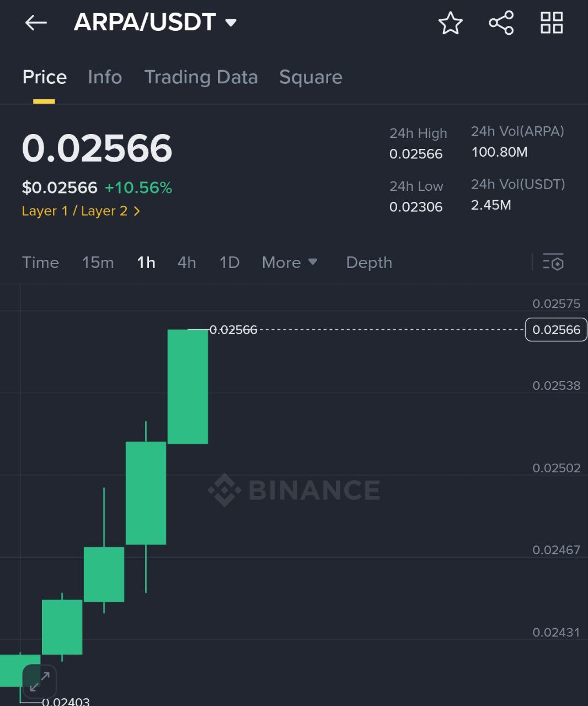Tap the 0.02403 low price label
The height and width of the screenshot is (706, 588).
(66, 702)
